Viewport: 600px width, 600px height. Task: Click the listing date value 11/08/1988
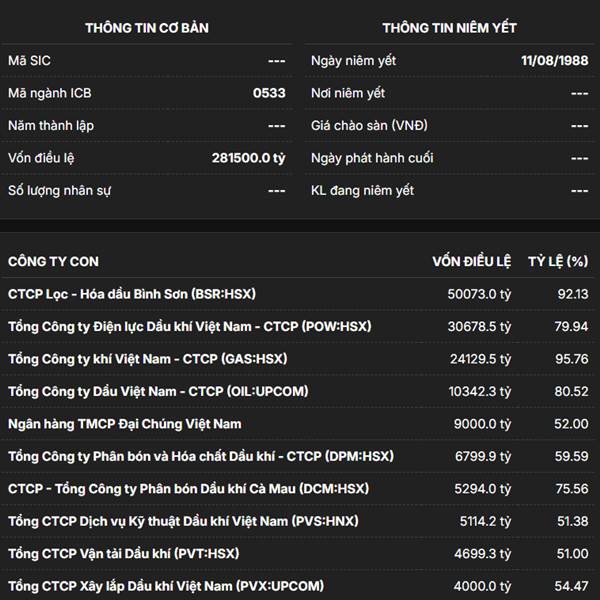click(555, 61)
